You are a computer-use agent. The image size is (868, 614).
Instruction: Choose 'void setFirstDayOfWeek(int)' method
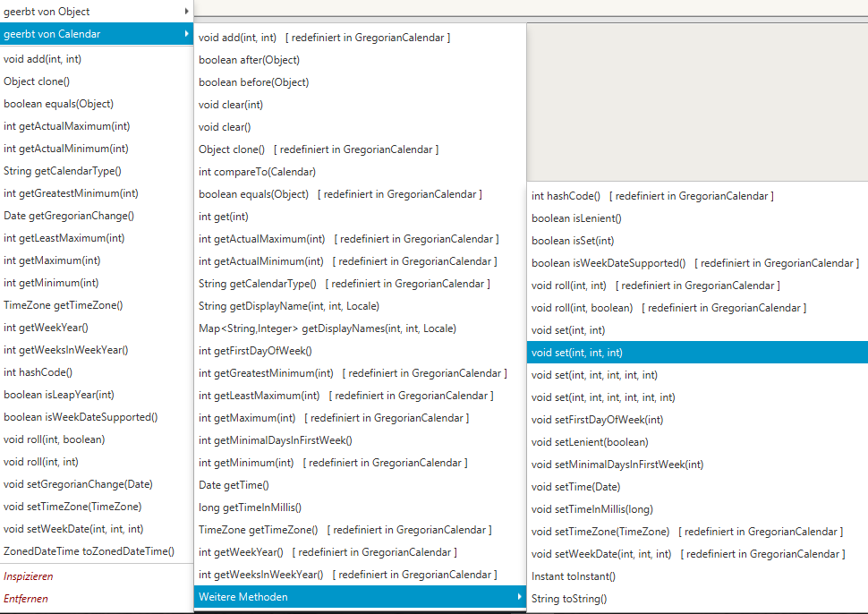coord(597,420)
